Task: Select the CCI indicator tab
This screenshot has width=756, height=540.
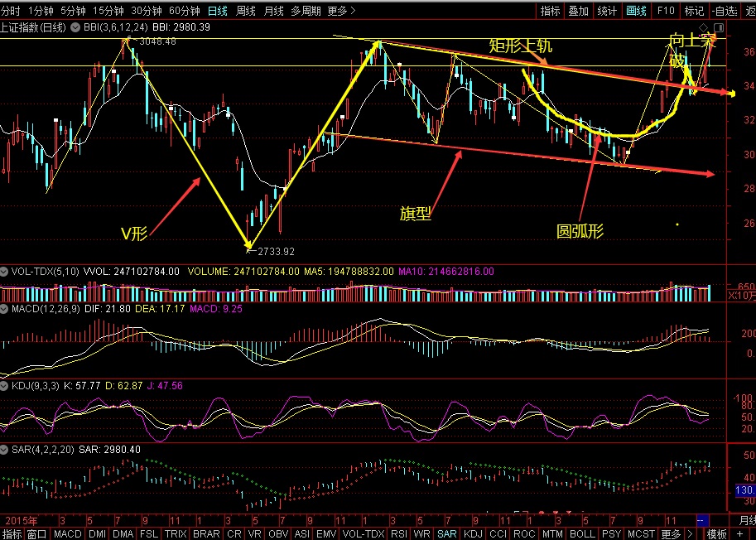Action: (x=498, y=533)
